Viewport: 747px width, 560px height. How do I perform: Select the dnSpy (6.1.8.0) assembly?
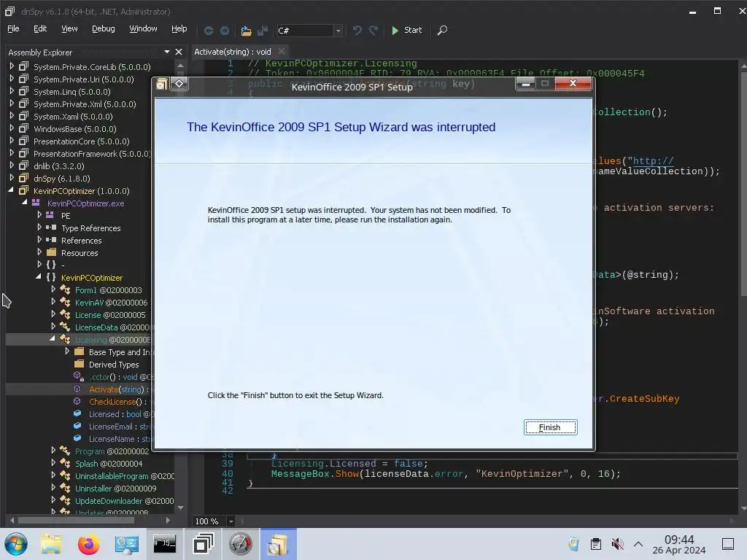click(62, 179)
